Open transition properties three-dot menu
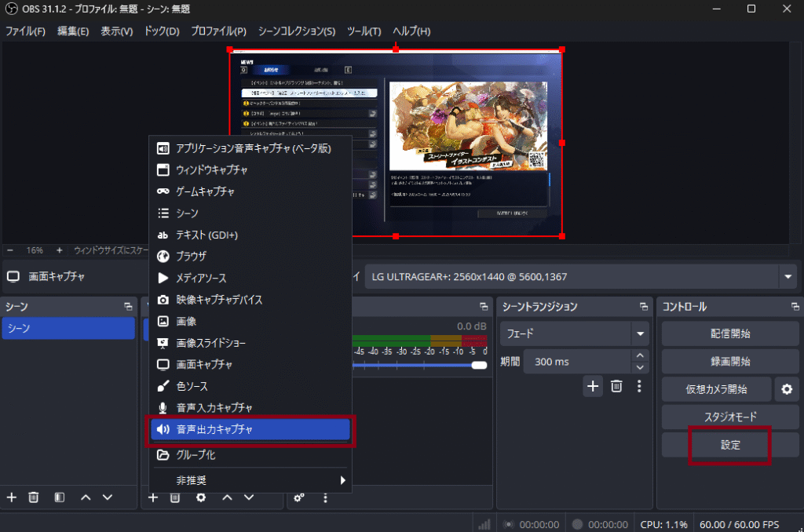 [x=639, y=386]
